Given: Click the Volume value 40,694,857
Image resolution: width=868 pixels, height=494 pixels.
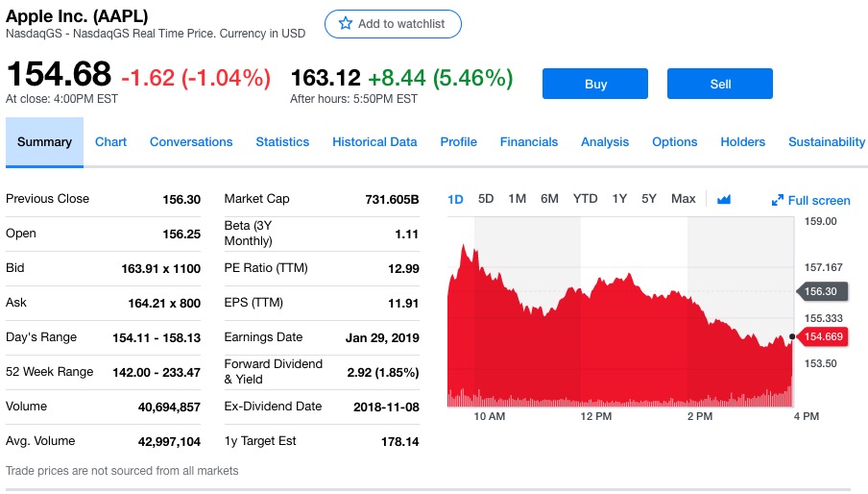Looking at the screenshot, I should 169,408.
